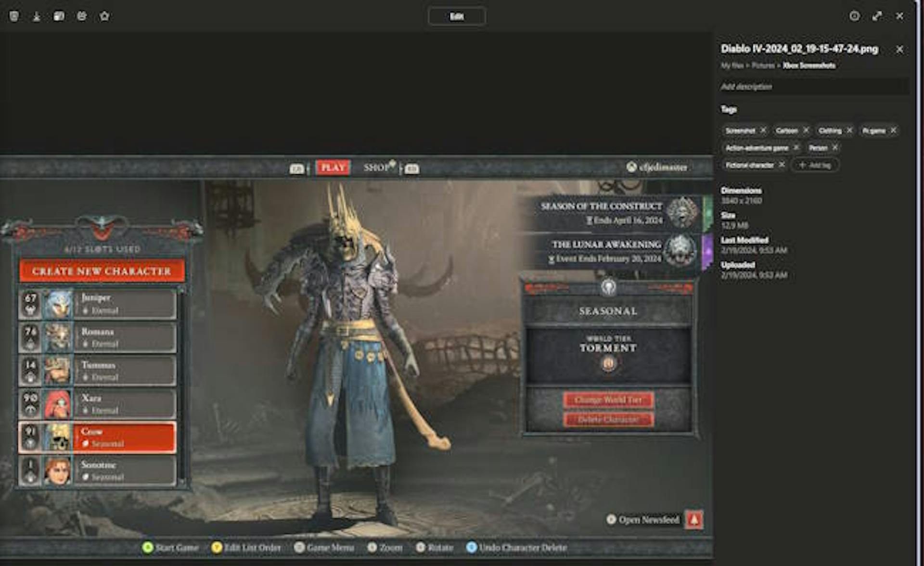
Task: Click the Lunar Awakening emblem icon
Action: 680,251
